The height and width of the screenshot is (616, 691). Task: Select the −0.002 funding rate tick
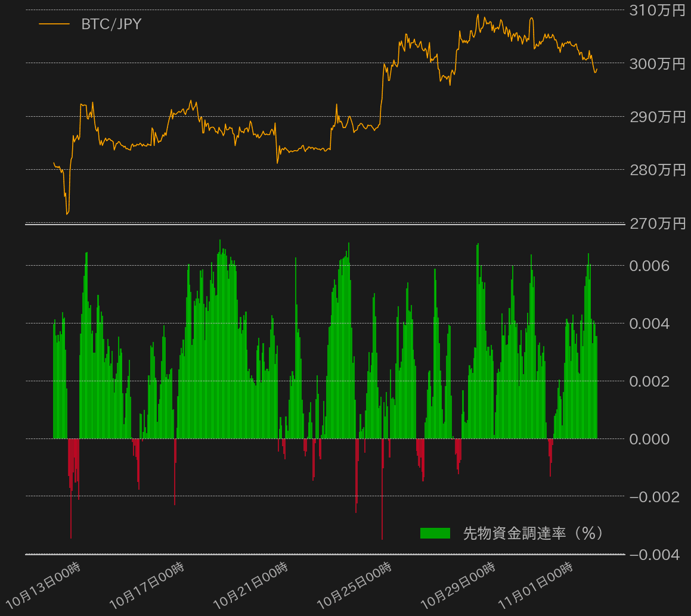click(x=654, y=497)
